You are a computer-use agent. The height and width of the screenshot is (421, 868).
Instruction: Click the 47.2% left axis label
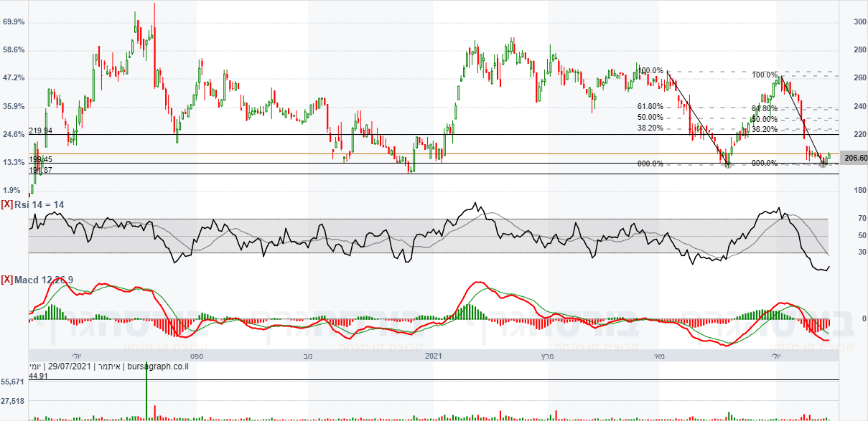14,78
